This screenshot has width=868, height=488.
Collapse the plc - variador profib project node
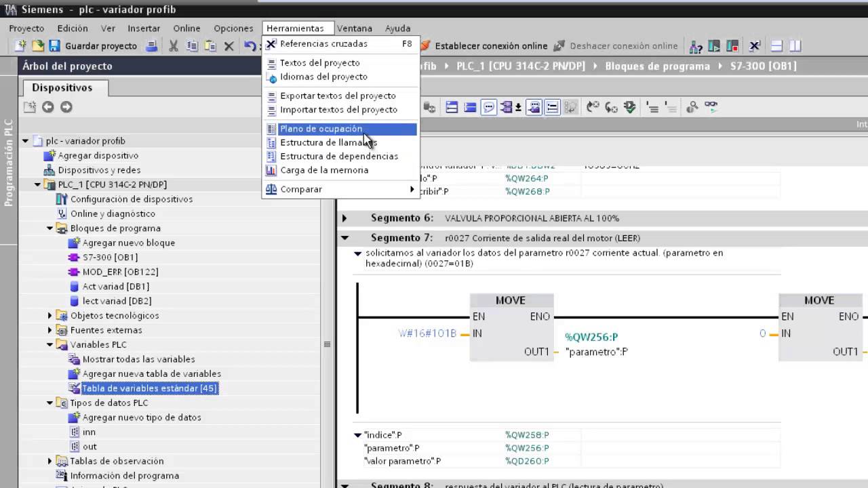coord(25,141)
